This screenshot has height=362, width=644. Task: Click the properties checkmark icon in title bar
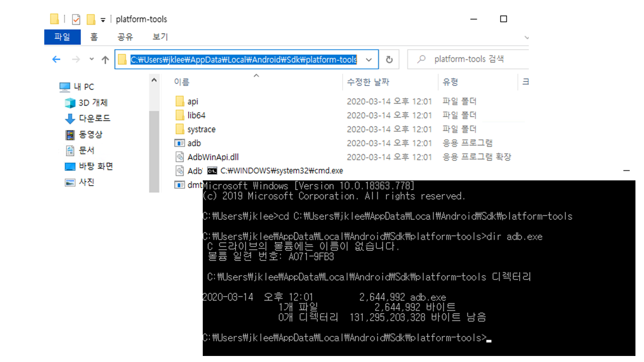[x=76, y=20]
